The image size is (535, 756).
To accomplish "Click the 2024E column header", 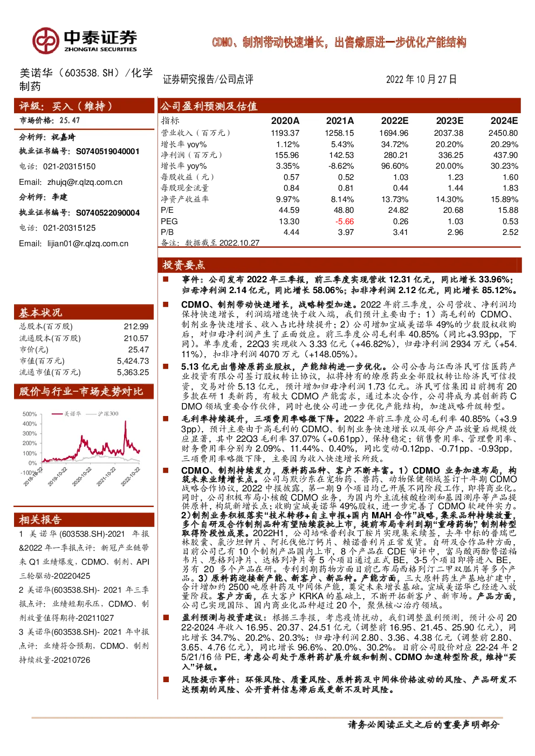I will pyautogui.click(x=504, y=121).
